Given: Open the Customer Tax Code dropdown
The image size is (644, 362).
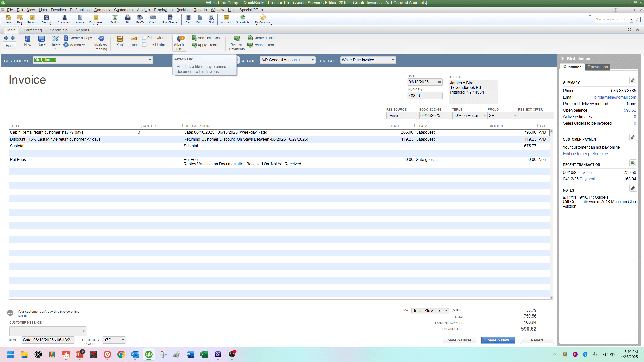Looking at the screenshot, I should coord(123,340).
